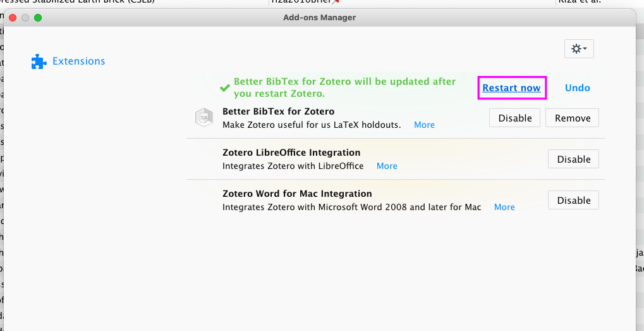Open More details for Better BibTex

point(424,125)
